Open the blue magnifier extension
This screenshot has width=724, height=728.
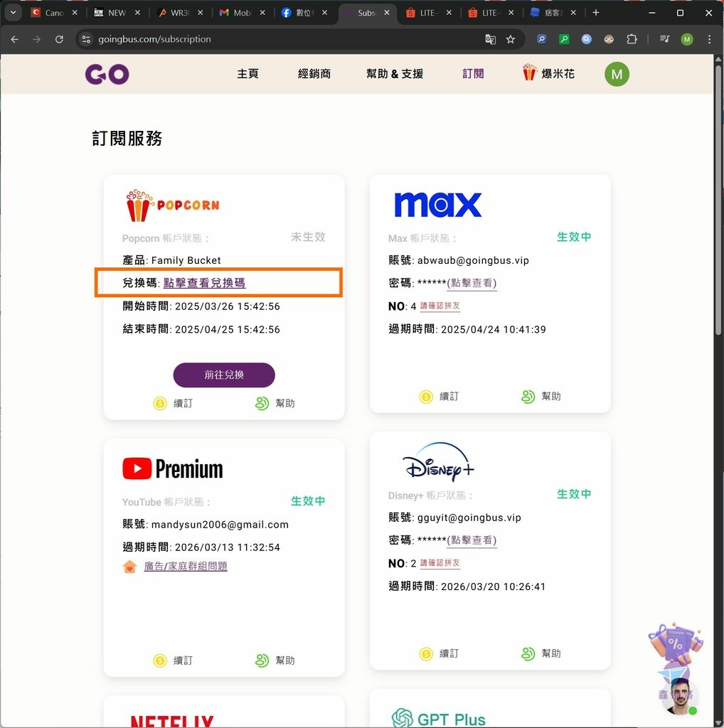pyautogui.click(x=541, y=40)
